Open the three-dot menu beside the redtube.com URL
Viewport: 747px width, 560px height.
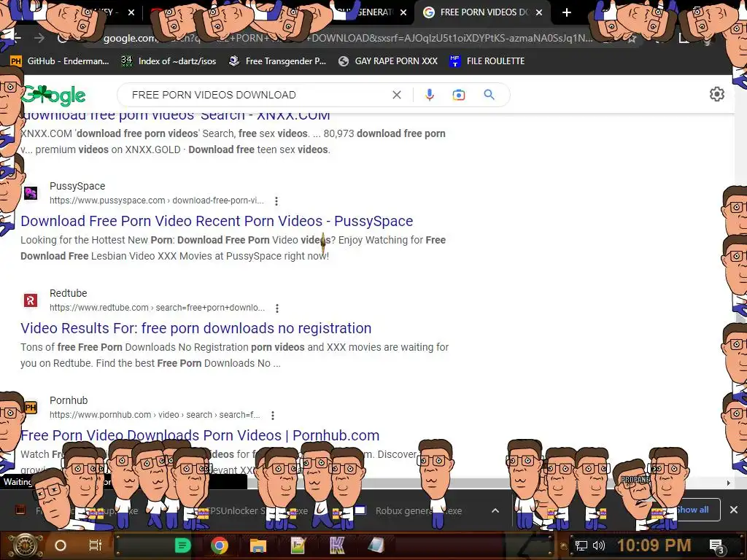(276, 308)
